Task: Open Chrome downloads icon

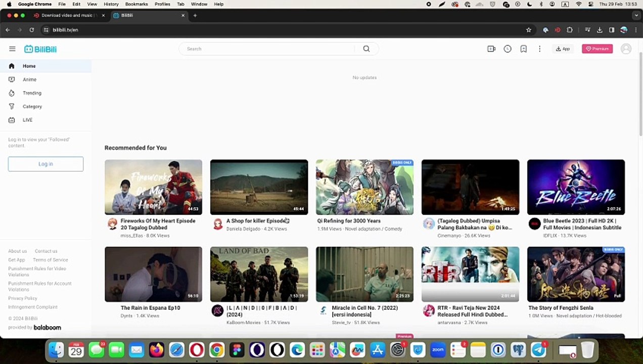Action: click(600, 30)
